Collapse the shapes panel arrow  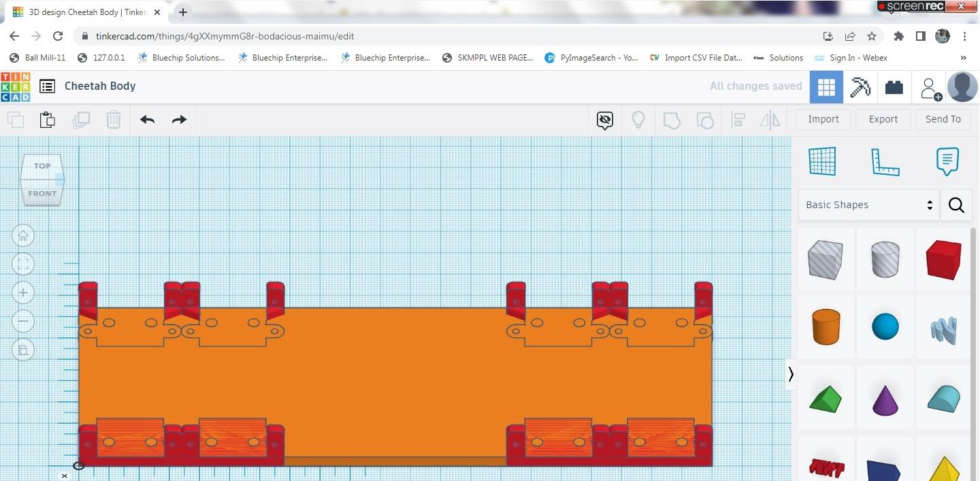(791, 374)
